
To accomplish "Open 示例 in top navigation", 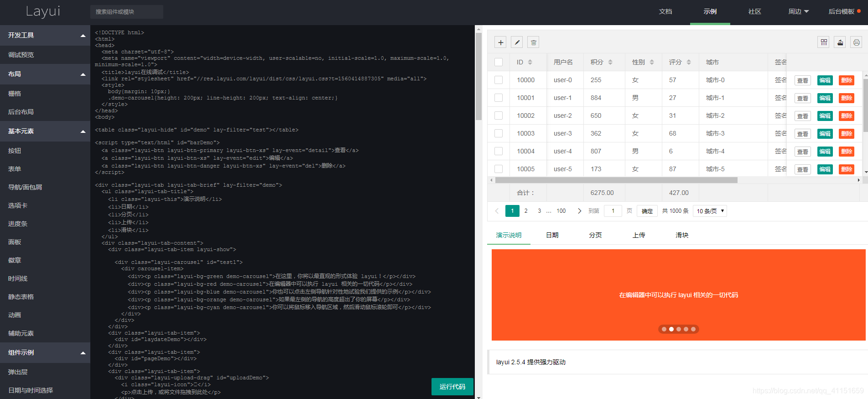I will 710,11.
